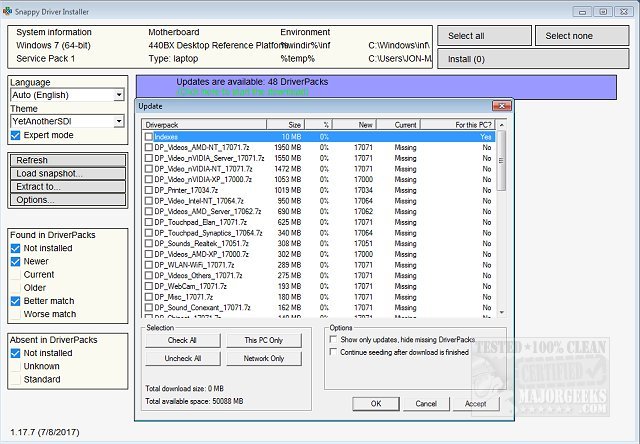Confirm with the OK button
The width and height of the screenshot is (640, 444).
(376, 404)
